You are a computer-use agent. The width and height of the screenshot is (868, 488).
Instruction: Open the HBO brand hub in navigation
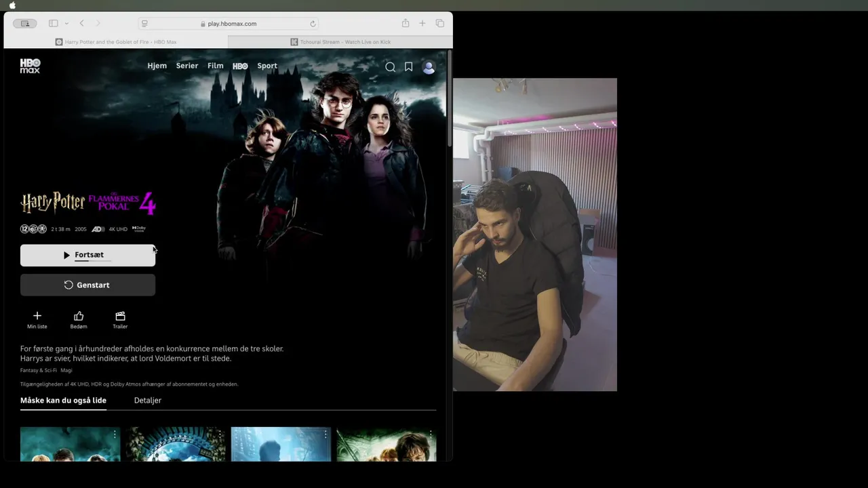[x=240, y=66]
